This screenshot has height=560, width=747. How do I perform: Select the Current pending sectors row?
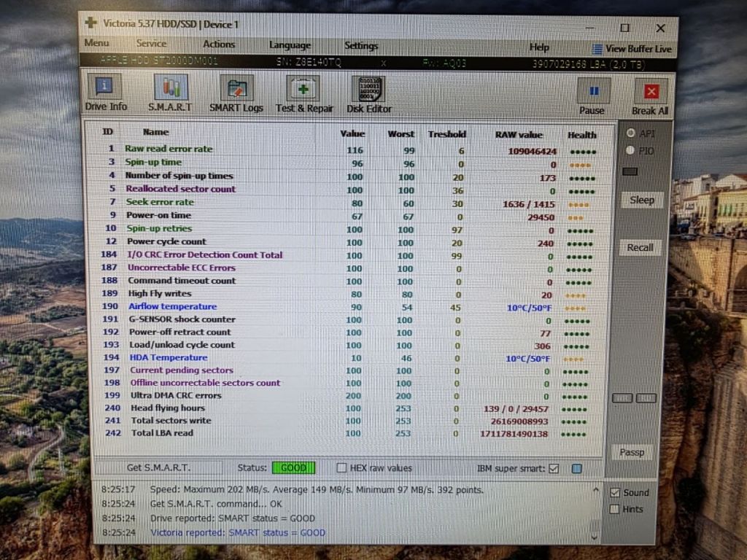(x=349, y=370)
